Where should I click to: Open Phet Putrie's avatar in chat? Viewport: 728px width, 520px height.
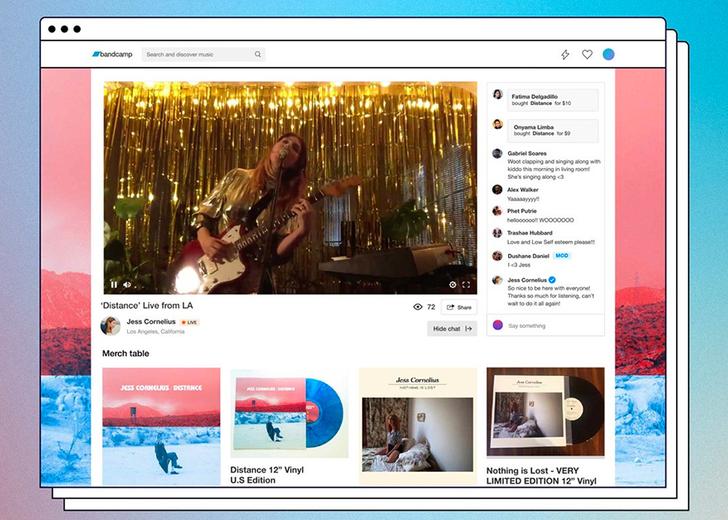(497, 211)
